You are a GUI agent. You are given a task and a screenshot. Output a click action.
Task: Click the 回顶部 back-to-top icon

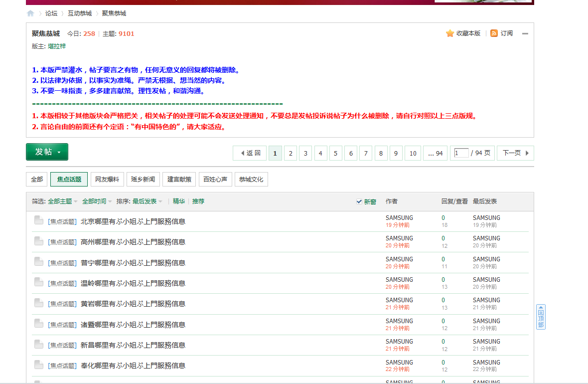541,317
